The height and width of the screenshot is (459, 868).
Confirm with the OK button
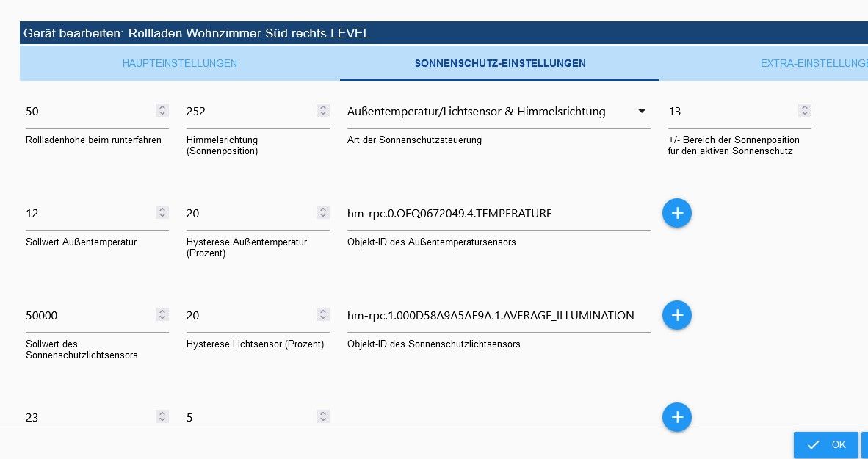click(826, 444)
